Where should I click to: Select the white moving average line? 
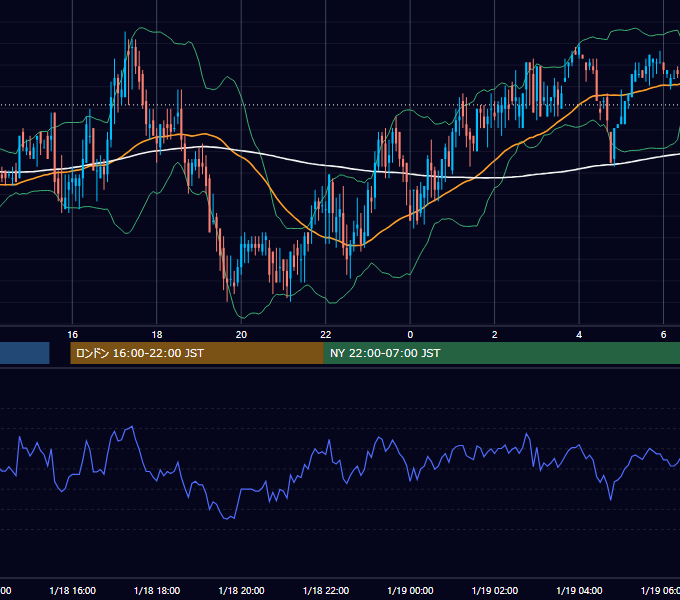pyautogui.click(x=304, y=162)
